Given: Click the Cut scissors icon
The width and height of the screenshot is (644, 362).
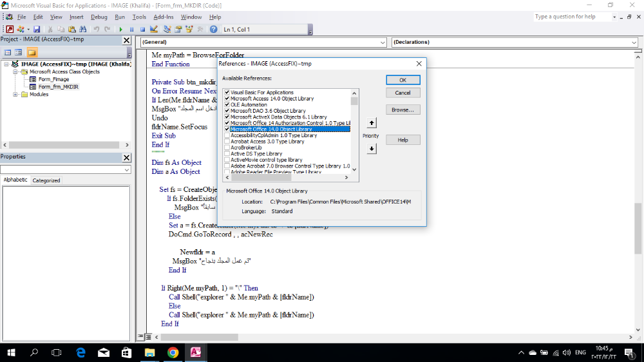Looking at the screenshot, I should pos(50,29).
